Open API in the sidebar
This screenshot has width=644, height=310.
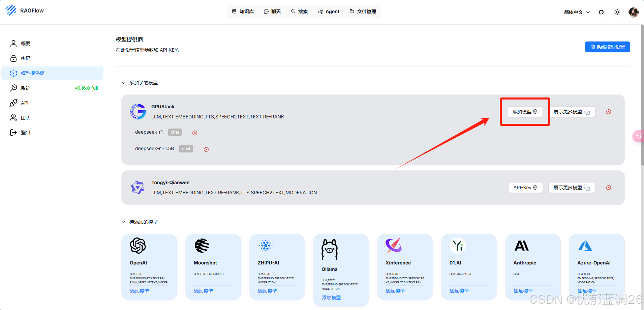pyautogui.click(x=53, y=103)
